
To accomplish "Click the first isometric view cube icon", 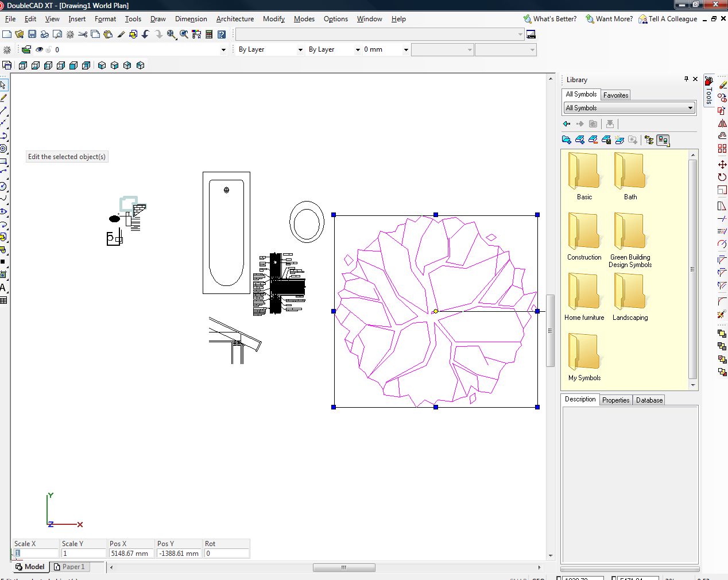I will [x=102, y=65].
